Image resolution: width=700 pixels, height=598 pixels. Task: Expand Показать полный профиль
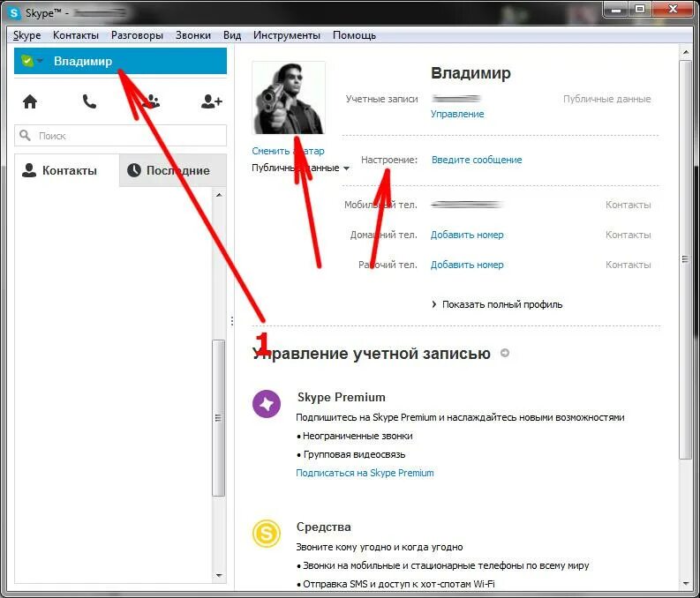497,304
